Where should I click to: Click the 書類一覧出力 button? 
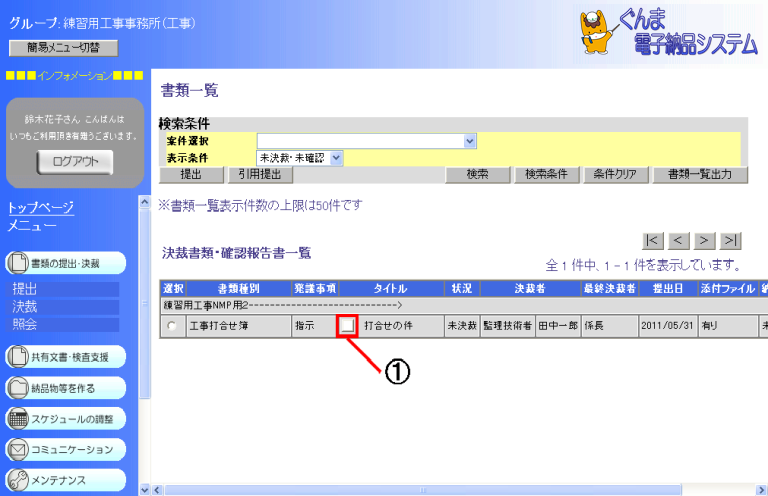[700, 174]
